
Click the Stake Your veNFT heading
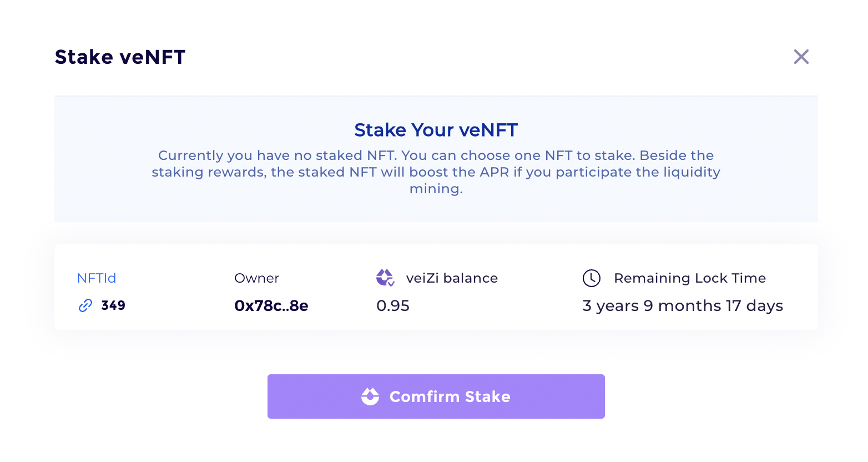pyautogui.click(x=436, y=130)
